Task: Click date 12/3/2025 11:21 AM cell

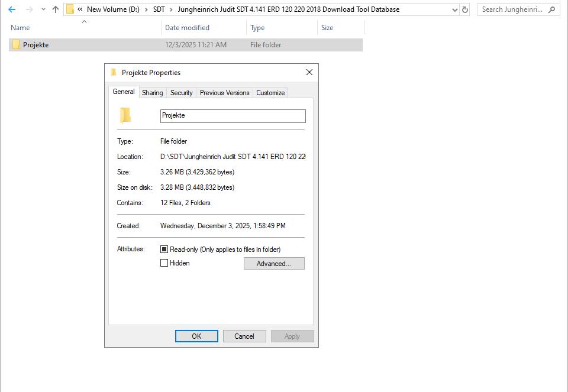Action: (196, 45)
